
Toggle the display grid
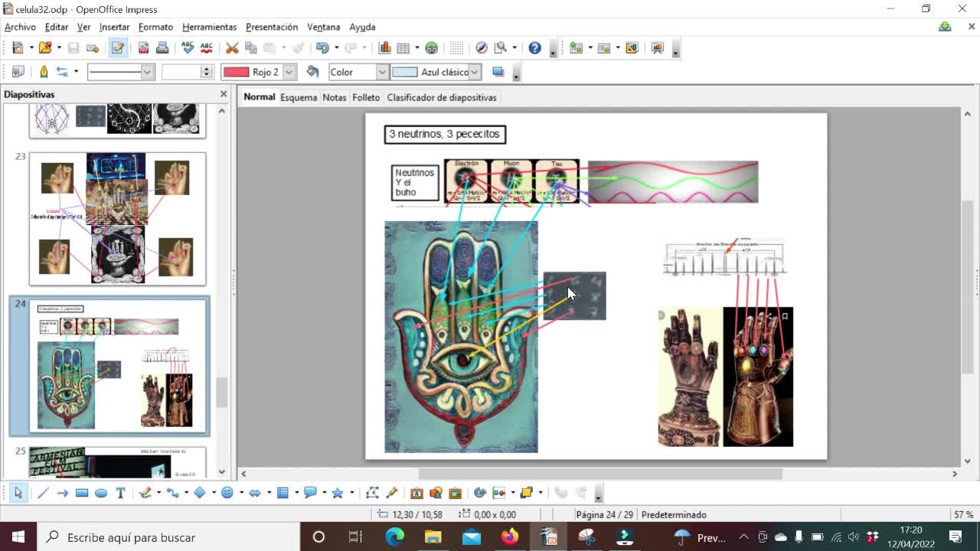457,48
